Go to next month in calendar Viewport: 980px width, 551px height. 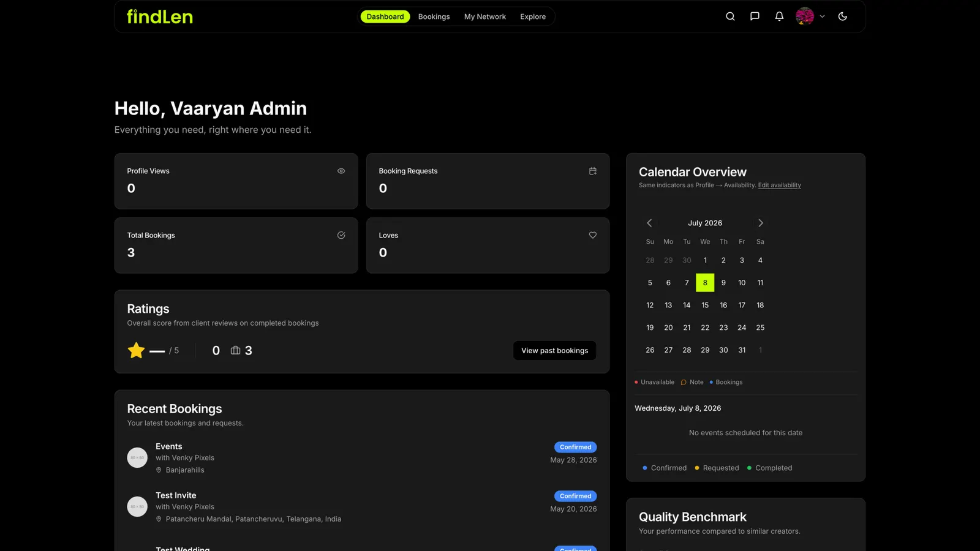761,223
